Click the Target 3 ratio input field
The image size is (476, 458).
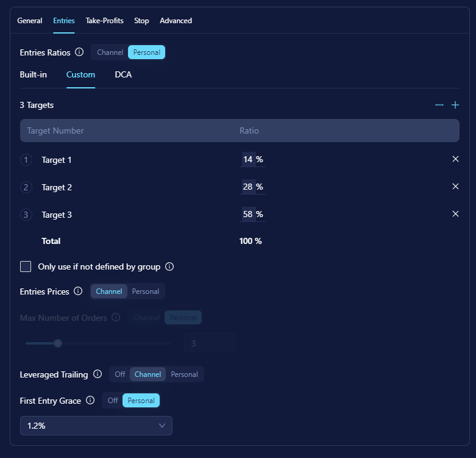point(248,215)
